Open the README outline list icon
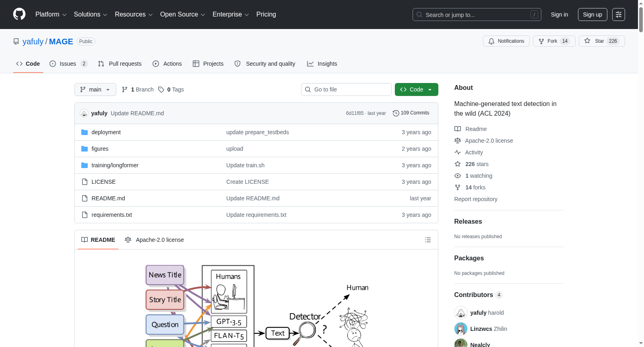 point(428,240)
